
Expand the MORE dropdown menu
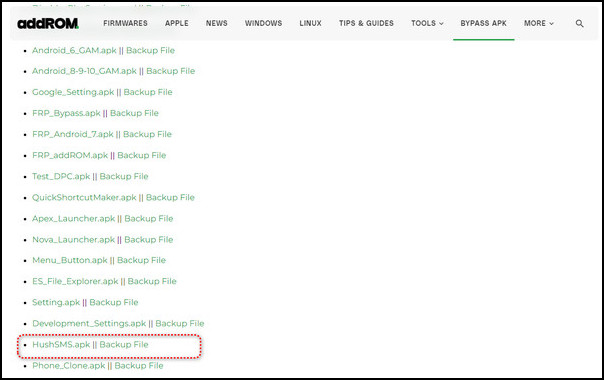539,23
